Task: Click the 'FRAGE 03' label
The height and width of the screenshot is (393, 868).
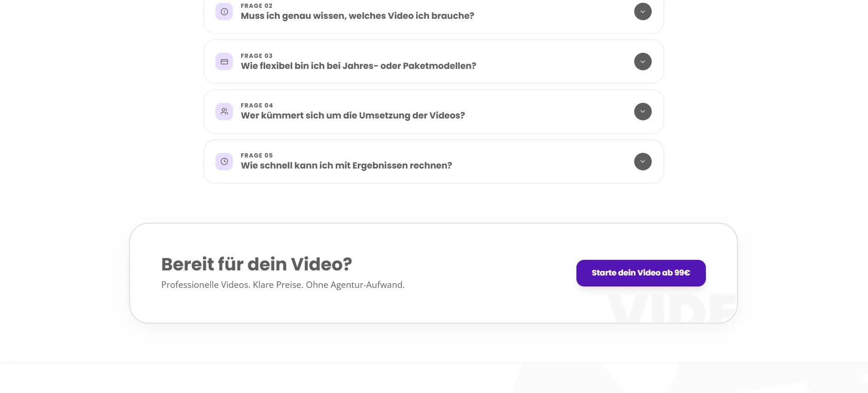Action: (257, 56)
